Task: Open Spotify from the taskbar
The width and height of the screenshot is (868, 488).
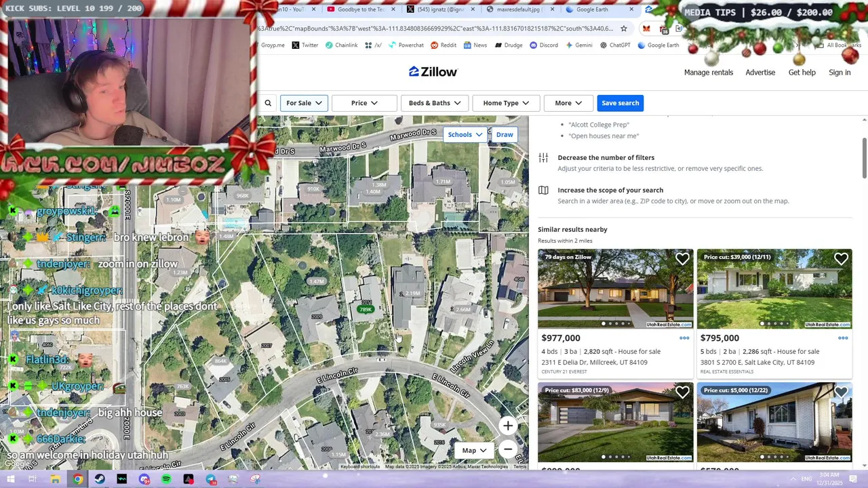Action: [167, 479]
